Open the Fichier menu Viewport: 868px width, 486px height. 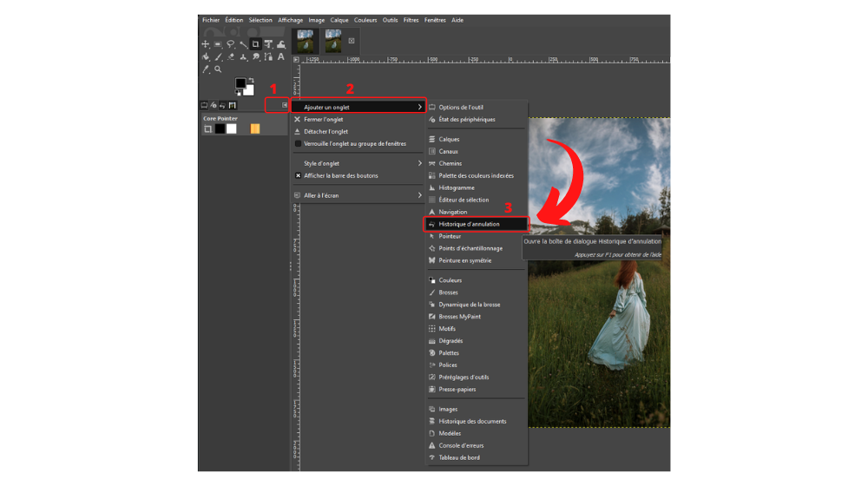pos(211,20)
